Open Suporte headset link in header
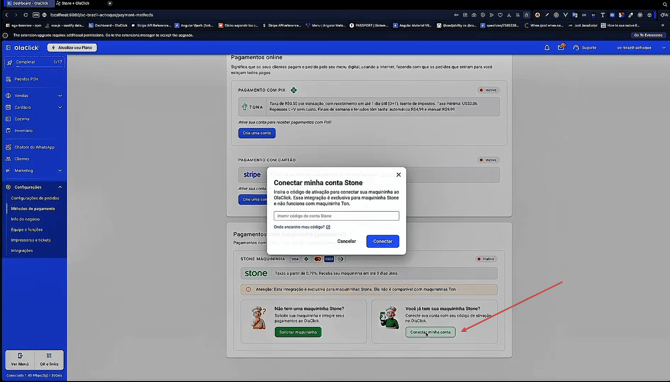Viewport: 670px width, 382px height. click(585, 47)
